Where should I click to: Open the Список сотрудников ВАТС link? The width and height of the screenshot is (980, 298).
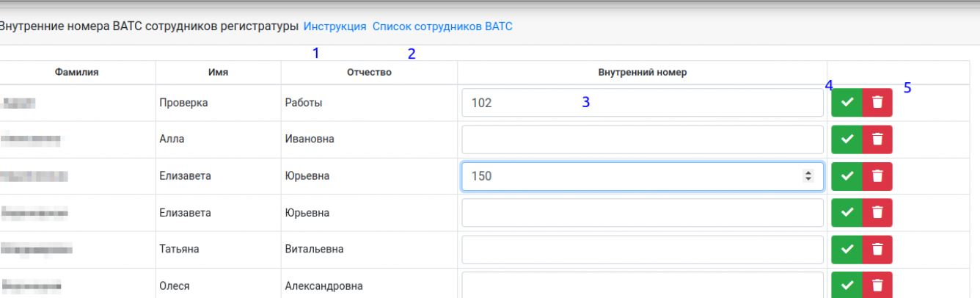pos(442,26)
